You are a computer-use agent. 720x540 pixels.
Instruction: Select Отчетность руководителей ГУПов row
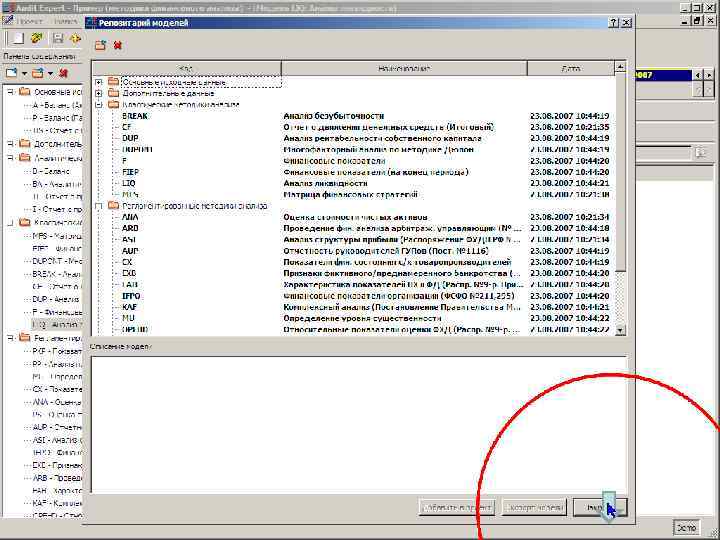354,251
